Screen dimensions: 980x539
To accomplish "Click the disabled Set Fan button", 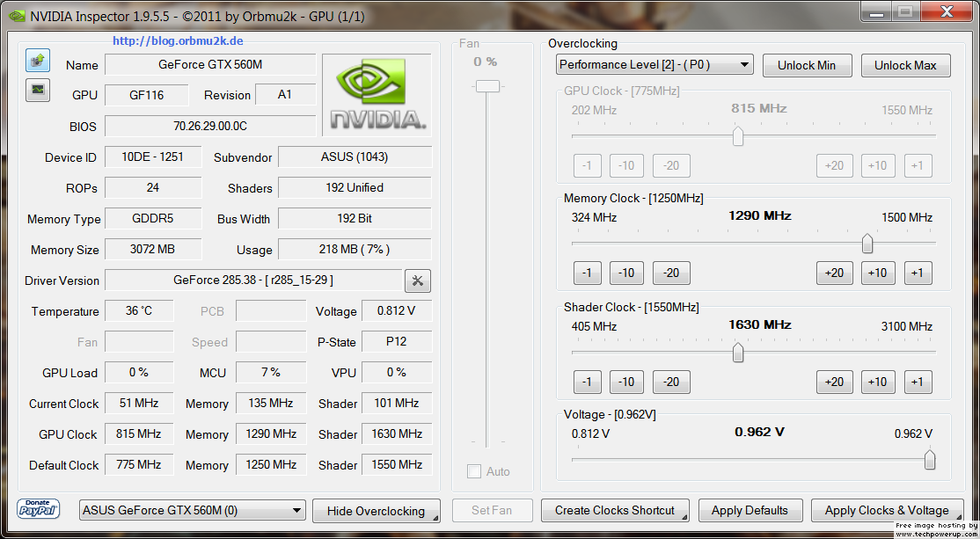I will tap(493, 510).
